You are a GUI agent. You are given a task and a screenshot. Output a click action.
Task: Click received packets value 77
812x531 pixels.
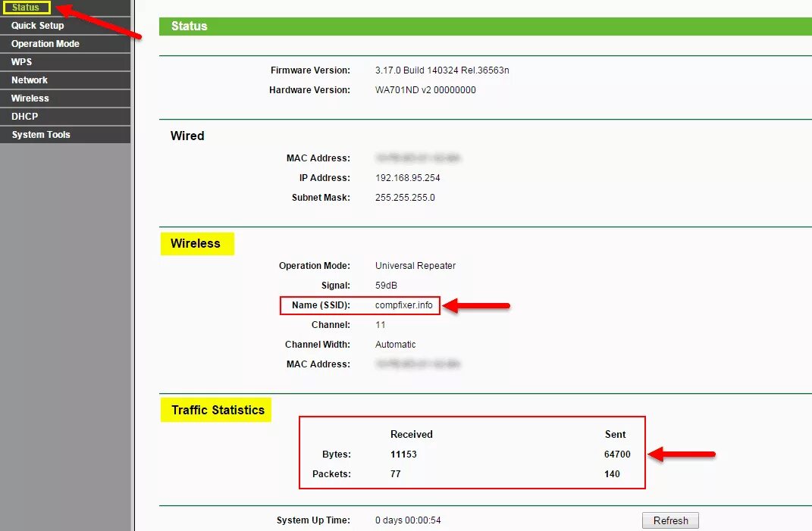396,473
